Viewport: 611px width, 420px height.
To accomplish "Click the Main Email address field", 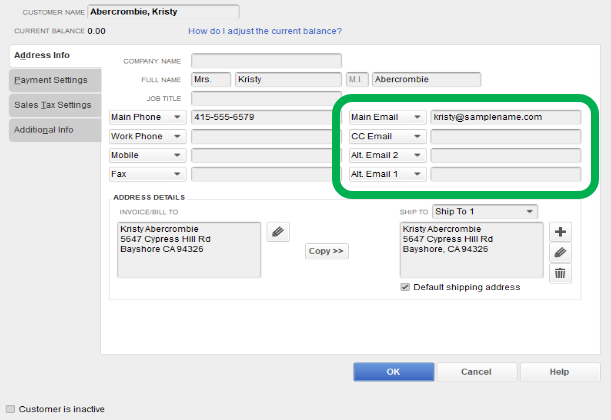I will 505,117.
